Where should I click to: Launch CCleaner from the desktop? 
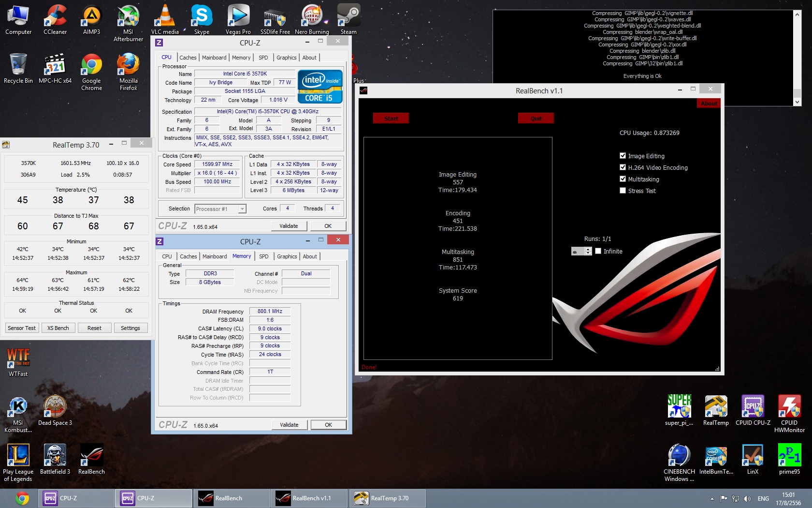coord(55,20)
